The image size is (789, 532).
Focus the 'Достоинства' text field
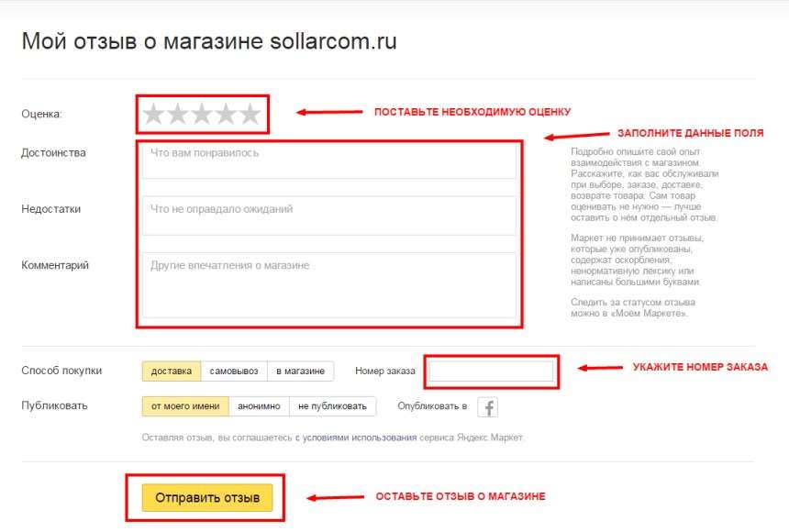329,161
